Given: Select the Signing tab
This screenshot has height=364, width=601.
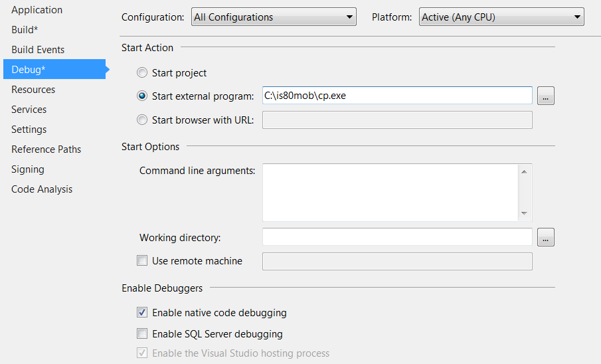Looking at the screenshot, I should 28,169.
